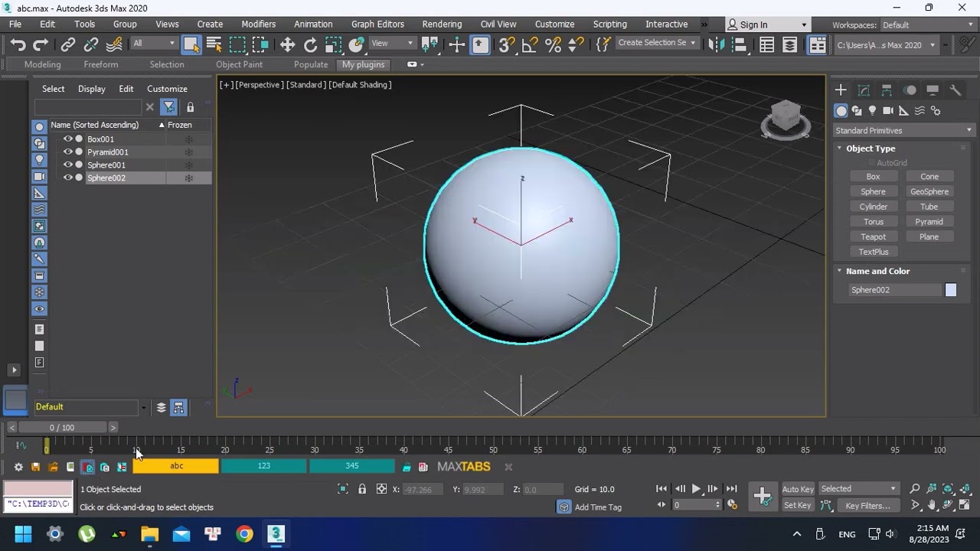Activate the Select Object tool
Screen dimensions: 980x551
[x=191, y=45]
